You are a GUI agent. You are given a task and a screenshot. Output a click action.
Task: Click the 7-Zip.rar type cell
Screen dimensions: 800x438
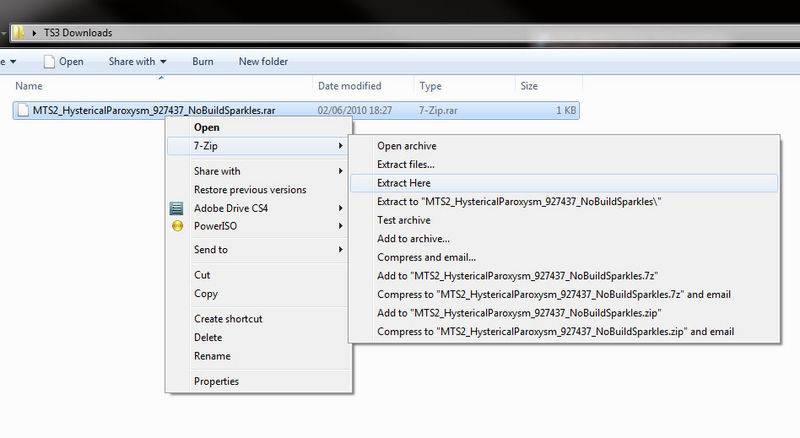click(438, 110)
